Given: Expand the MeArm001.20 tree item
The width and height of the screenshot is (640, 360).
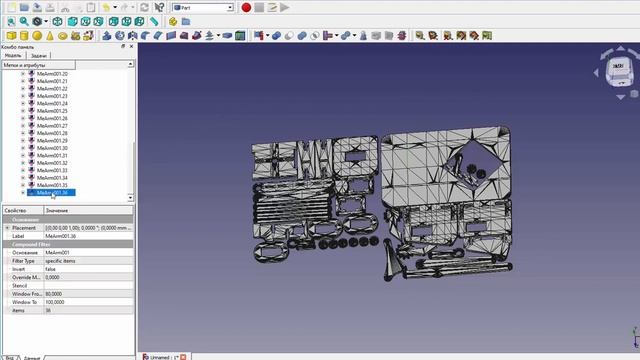Looking at the screenshot, I should [23, 74].
